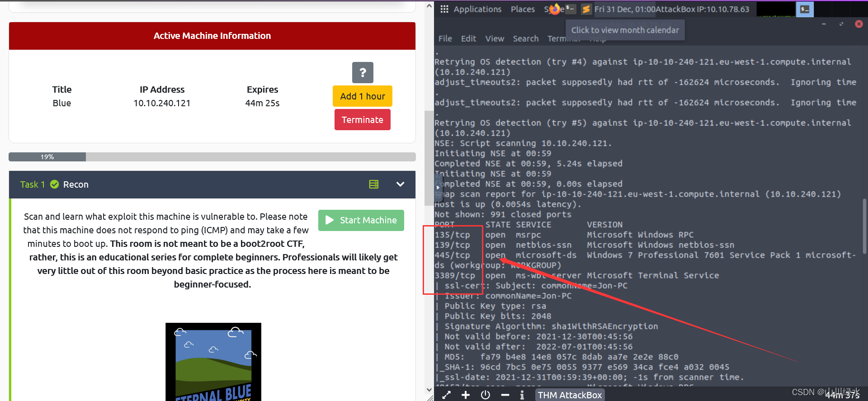Toggle AttackBox fullscreen with arrows icon
Image resolution: width=868 pixels, height=401 pixels.
click(x=447, y=395)
